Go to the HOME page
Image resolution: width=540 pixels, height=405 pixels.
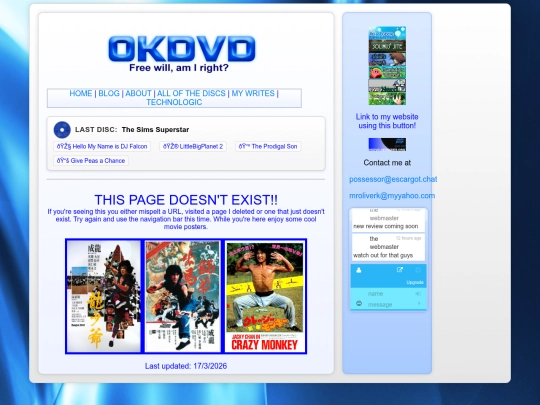point(81,93)
